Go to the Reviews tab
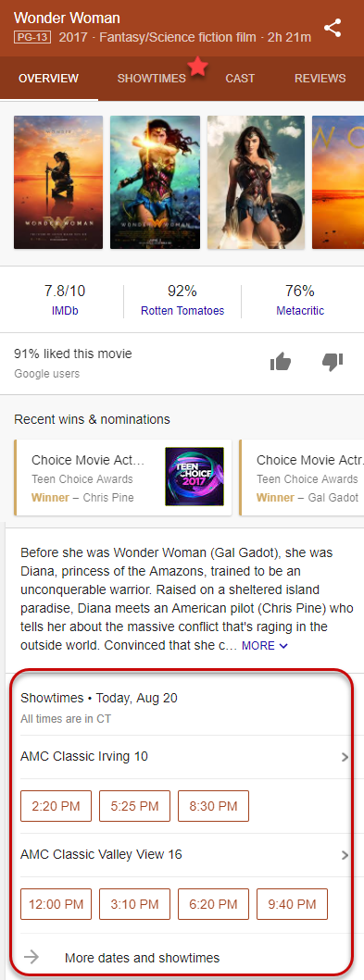 click(320, 78)
